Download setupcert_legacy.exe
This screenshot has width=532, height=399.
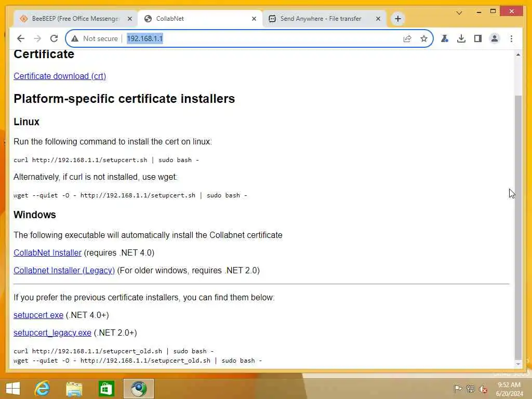[x=52, y=333]
